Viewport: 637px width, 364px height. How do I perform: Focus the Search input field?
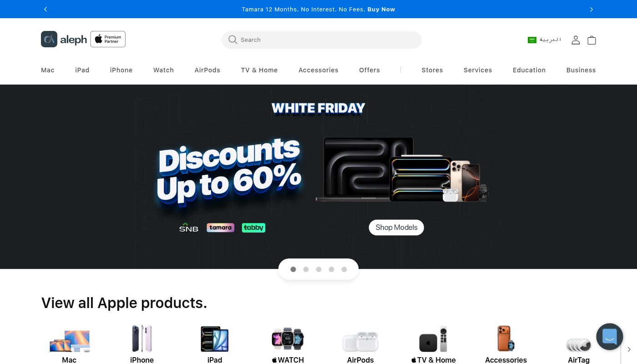322,40
